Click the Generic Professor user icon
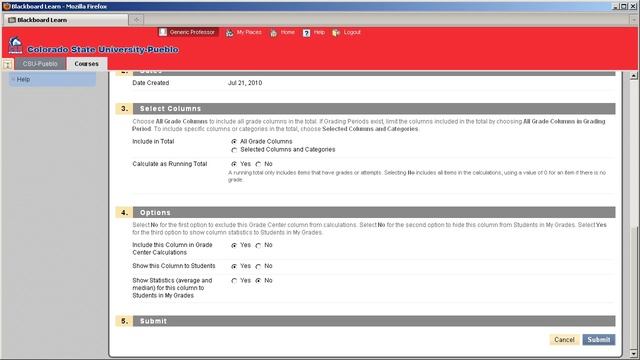 point(163,32)
